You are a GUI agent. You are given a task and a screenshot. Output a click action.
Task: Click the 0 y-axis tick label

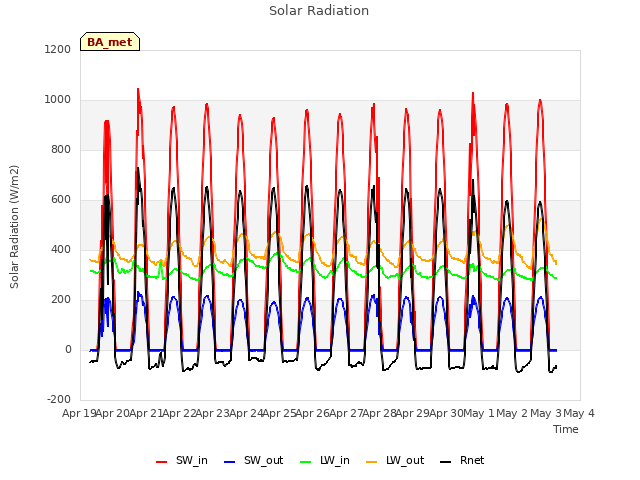tap(68, 349)
